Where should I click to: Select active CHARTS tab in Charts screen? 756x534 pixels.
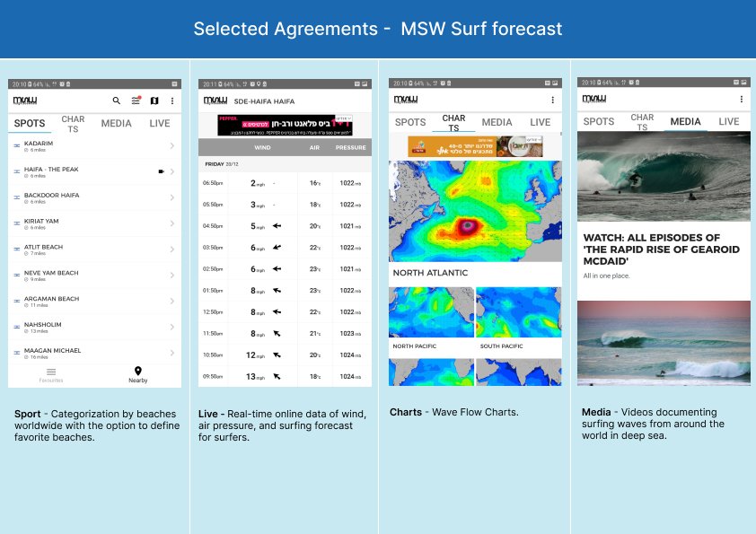pyautogui.click(x=453, y=123)
